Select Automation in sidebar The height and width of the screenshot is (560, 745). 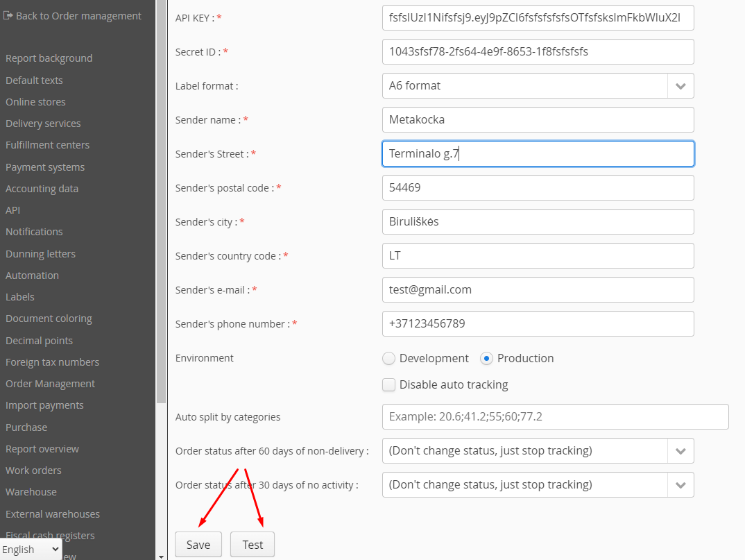point(33,275)
